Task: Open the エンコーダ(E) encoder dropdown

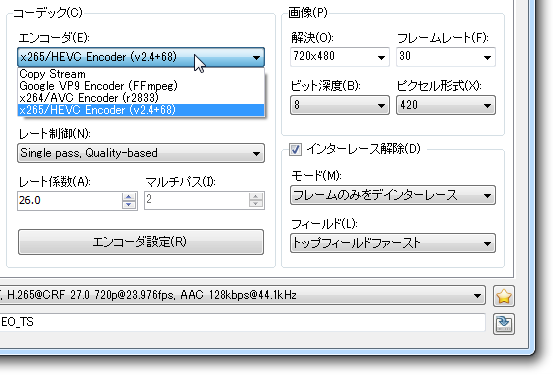Action: [141, 57]
